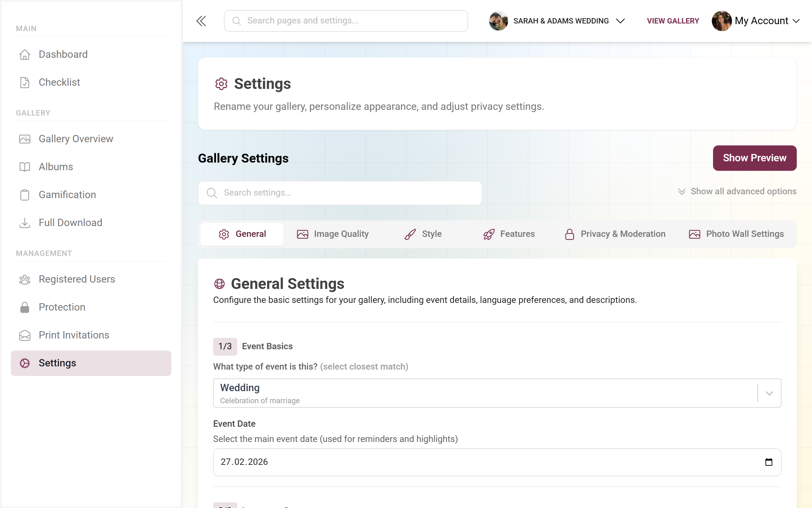Click the Settings gear icon in sidebar
The height and width of the screenshot is (508, 812).
[x=24, y=363]
